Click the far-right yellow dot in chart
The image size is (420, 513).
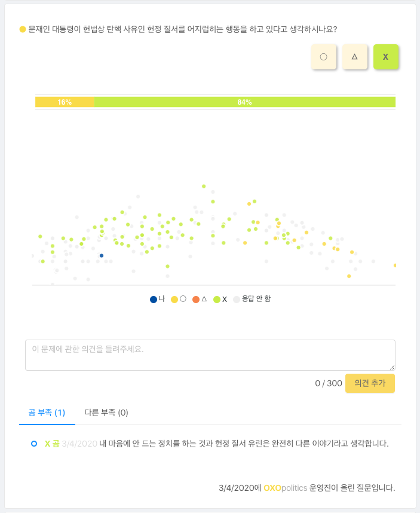(395, 265)
